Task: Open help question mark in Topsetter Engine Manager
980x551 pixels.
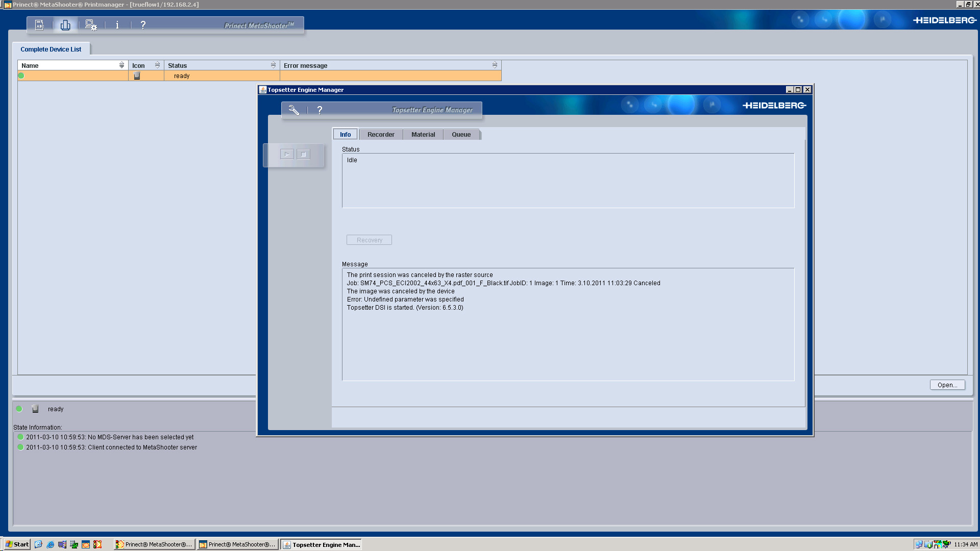Action: pos(320,110)
